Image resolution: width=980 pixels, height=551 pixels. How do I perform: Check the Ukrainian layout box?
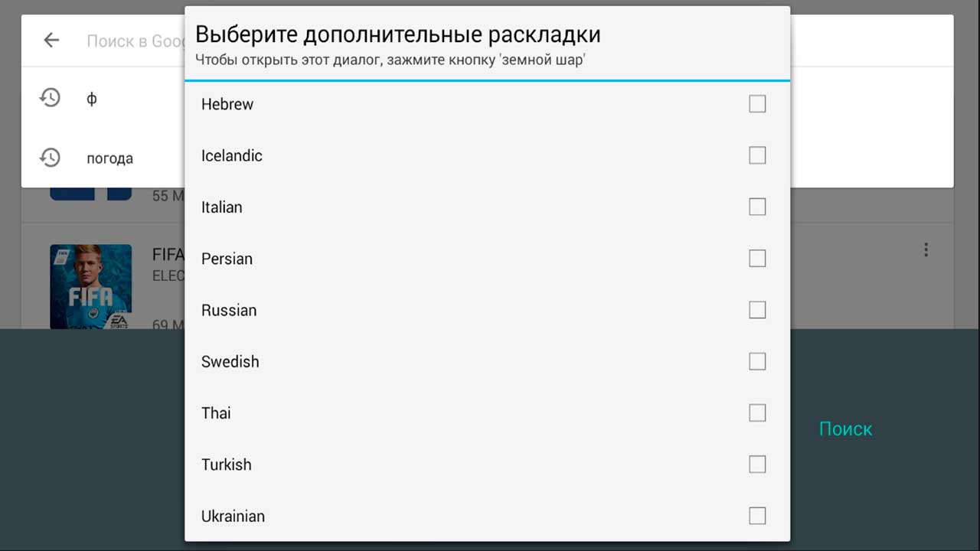click(x=757, y=516)
